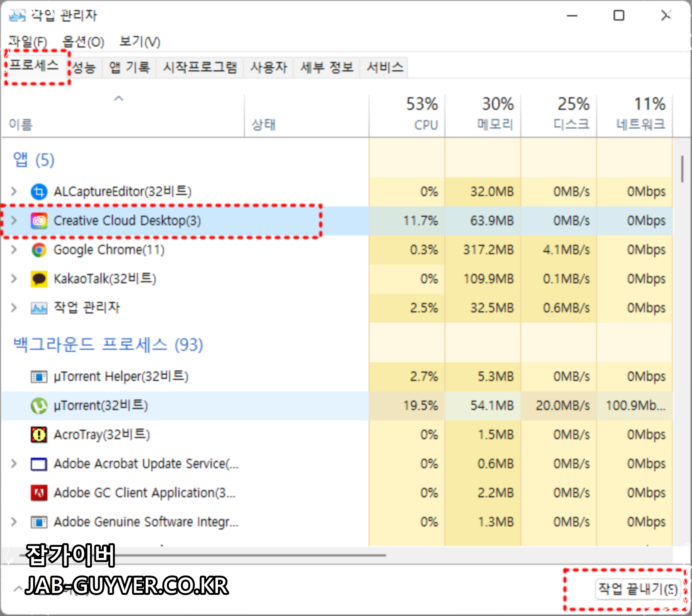
Task: Expand the Creative Cloud Desktop process group
Action: (x=14, y=220)
